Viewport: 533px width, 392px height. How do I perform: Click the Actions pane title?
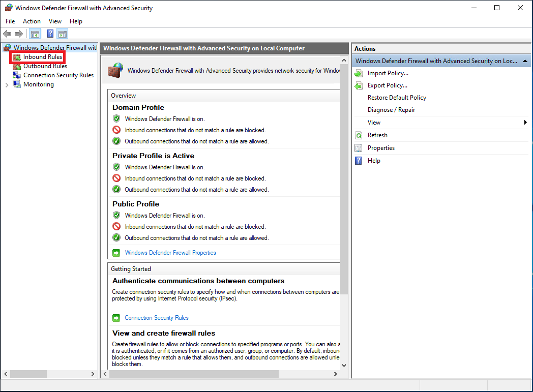[x=365, y=49]
